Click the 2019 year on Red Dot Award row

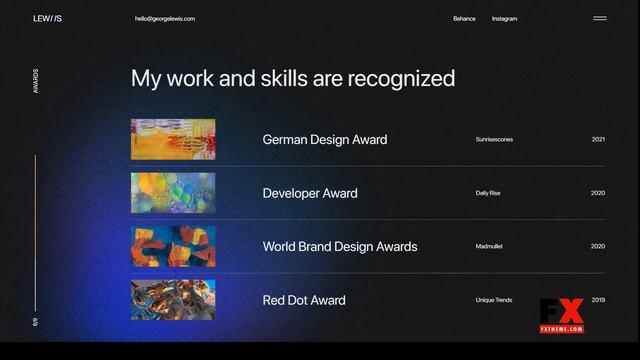tap(598, 300)
